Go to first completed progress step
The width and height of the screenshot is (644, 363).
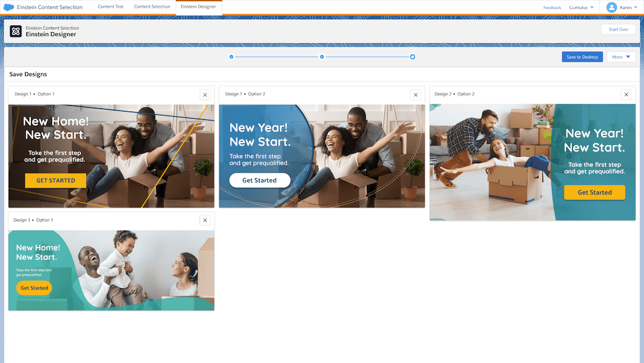pos(231,57)
